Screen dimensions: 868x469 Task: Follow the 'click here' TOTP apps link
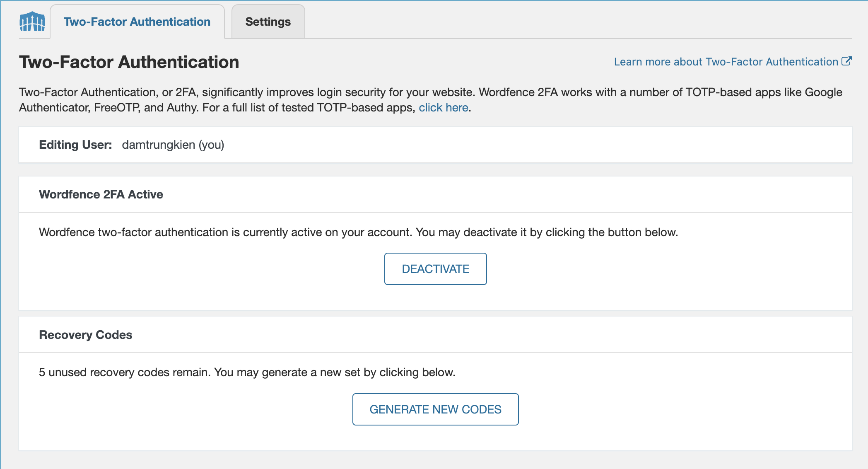[443, 108]
